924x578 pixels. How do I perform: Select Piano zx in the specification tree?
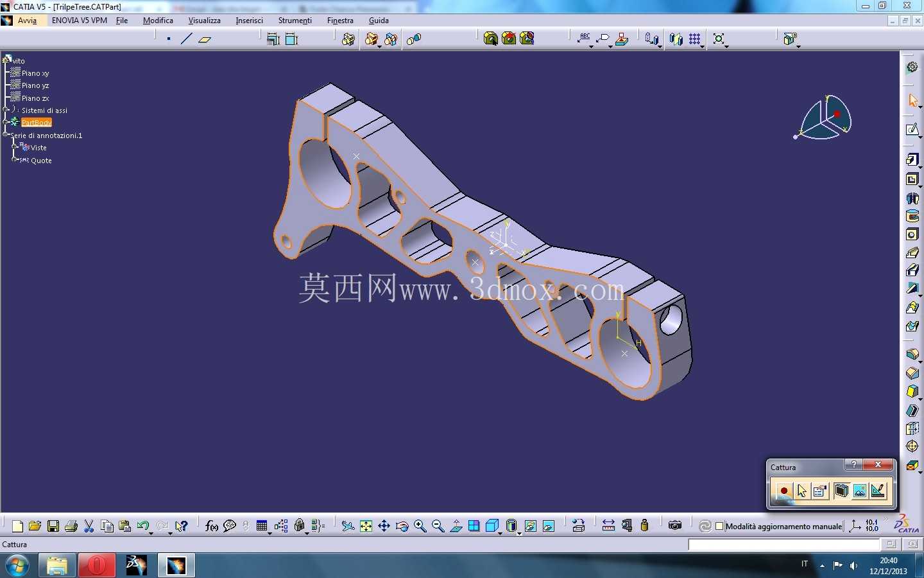35,98
